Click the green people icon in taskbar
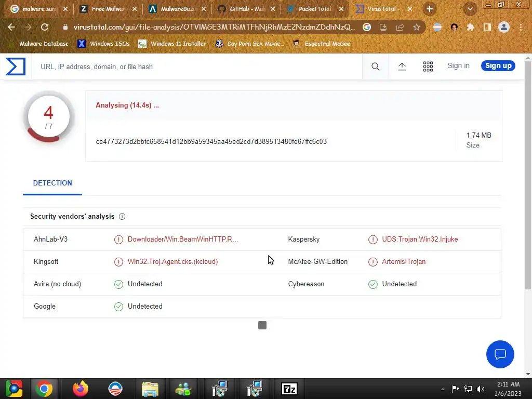The image size is (532, 399). pyautogui.click(x=183, y=389)
